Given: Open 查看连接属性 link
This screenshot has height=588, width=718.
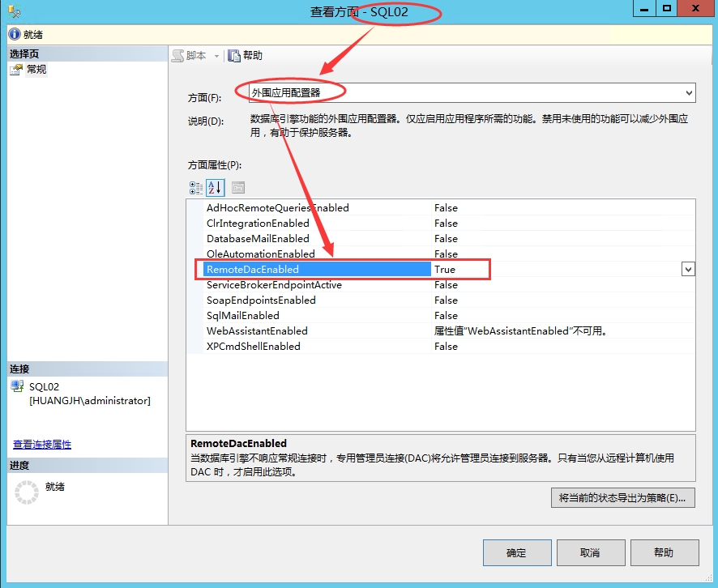Looking at the screenshot, I should (x=42, y=445).
